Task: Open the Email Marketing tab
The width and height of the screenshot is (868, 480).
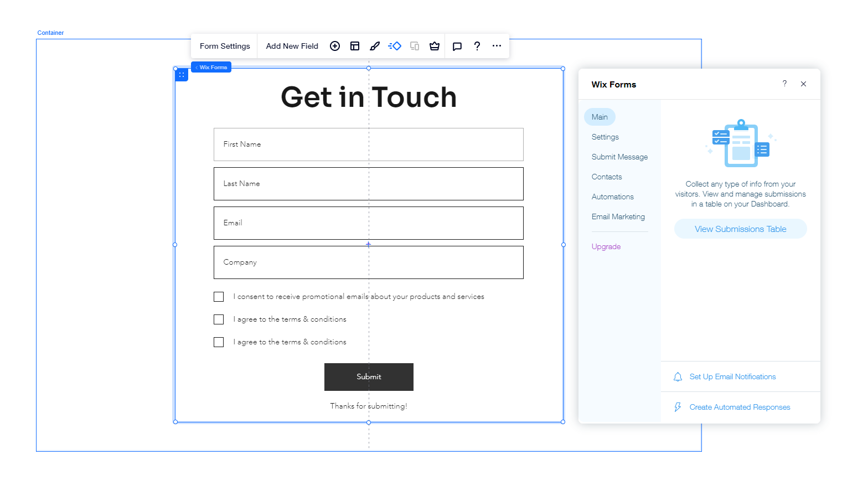Action: pyautogui.click(x=618, y=216)
